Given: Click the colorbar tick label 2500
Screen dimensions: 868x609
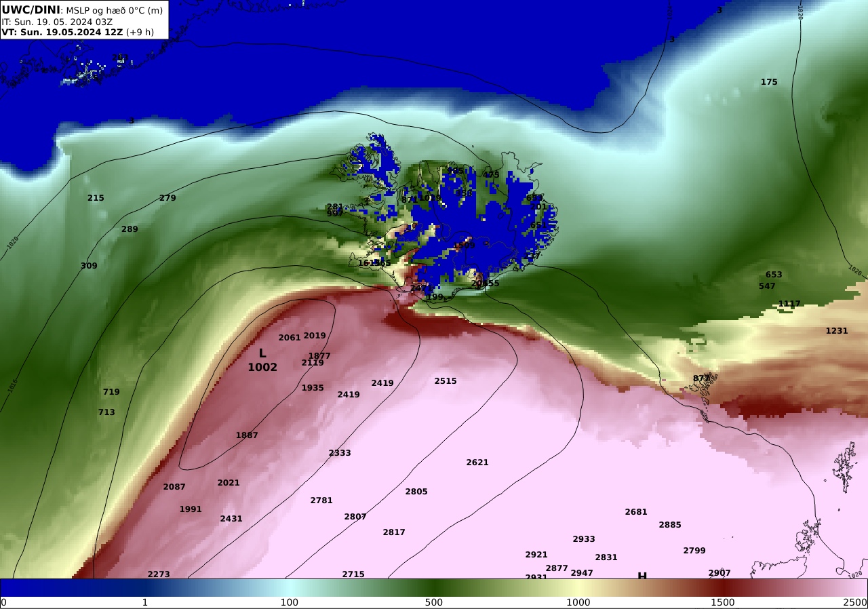Looking at the screenshot, I should pos(856,602).
